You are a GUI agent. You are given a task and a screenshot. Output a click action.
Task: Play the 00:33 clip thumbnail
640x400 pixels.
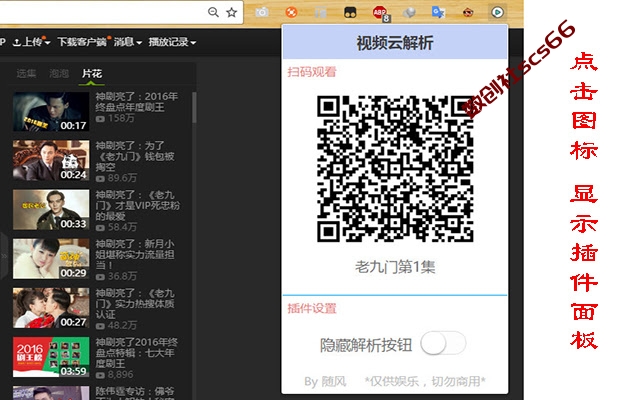51,209
